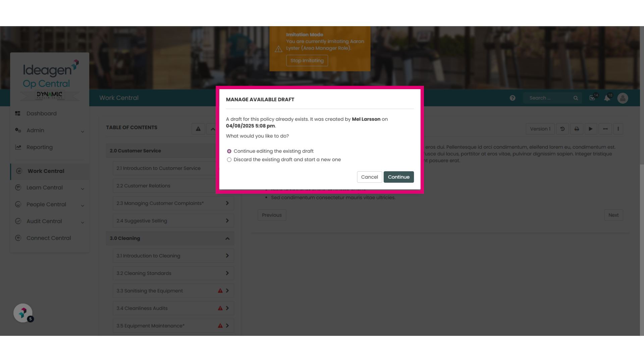Click collapse-all chevron in Table of Contents

(x=213, y=129)
